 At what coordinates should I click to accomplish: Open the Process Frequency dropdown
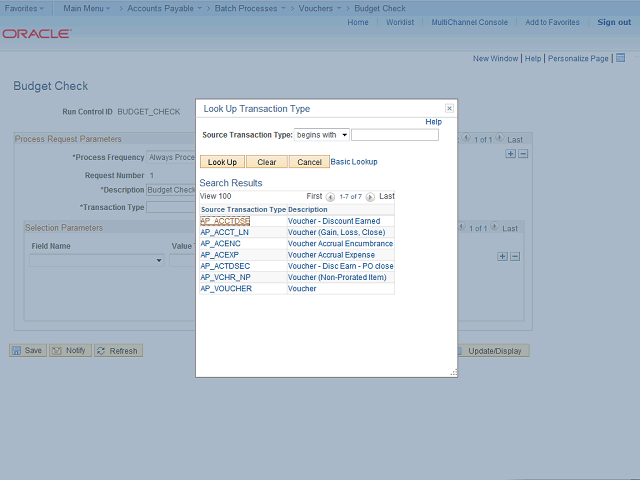[x=171, y=157]
